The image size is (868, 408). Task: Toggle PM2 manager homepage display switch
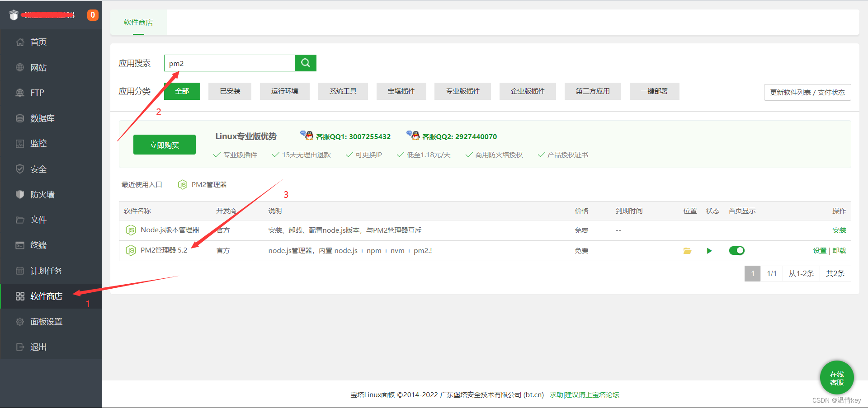tap(736, 250)
